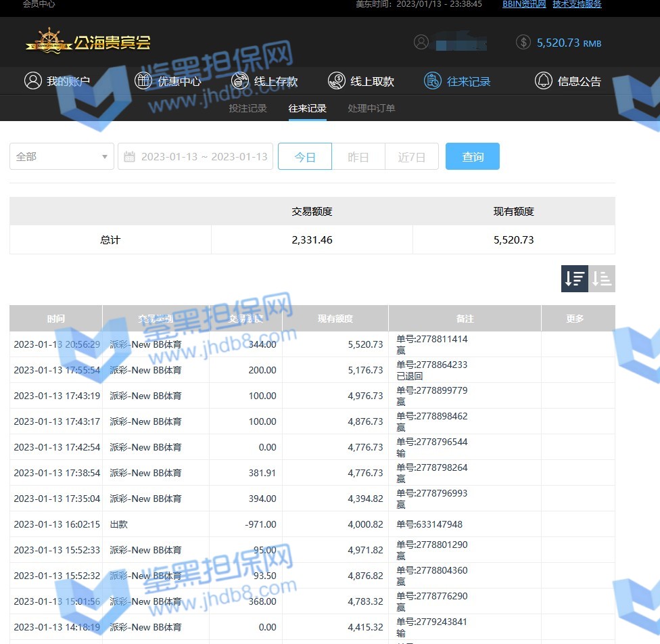This screenshot has height=644, width=660.
Task: Select the 近7日 date filter
Action: (412, 156)
